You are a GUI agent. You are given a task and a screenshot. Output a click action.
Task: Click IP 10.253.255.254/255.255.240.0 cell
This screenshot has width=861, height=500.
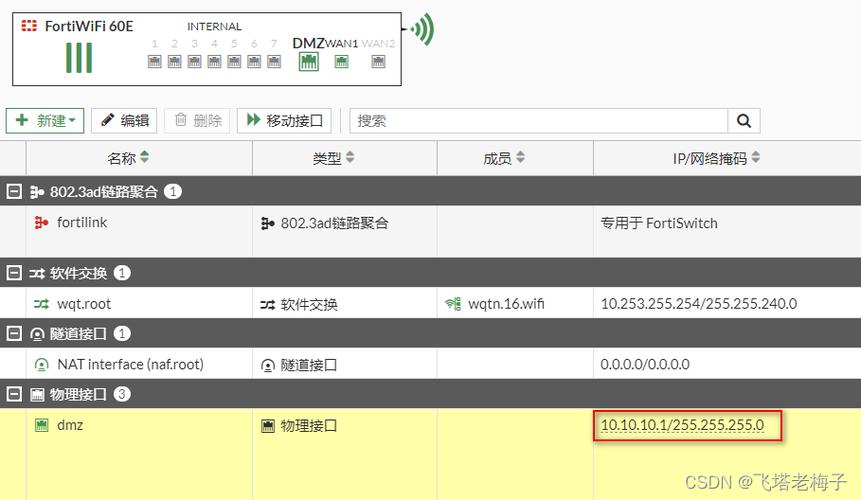699,304
